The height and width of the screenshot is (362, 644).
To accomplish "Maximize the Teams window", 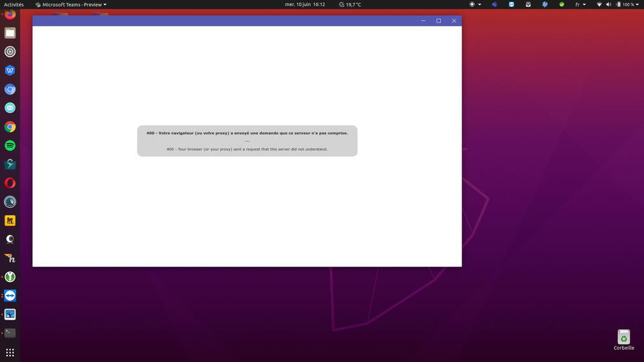I will point(438,21).
